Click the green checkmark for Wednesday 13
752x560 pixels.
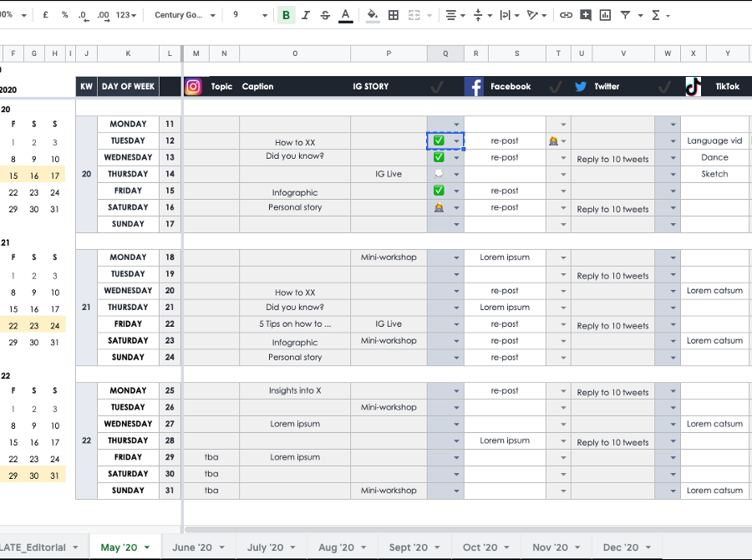coord(439,157)
